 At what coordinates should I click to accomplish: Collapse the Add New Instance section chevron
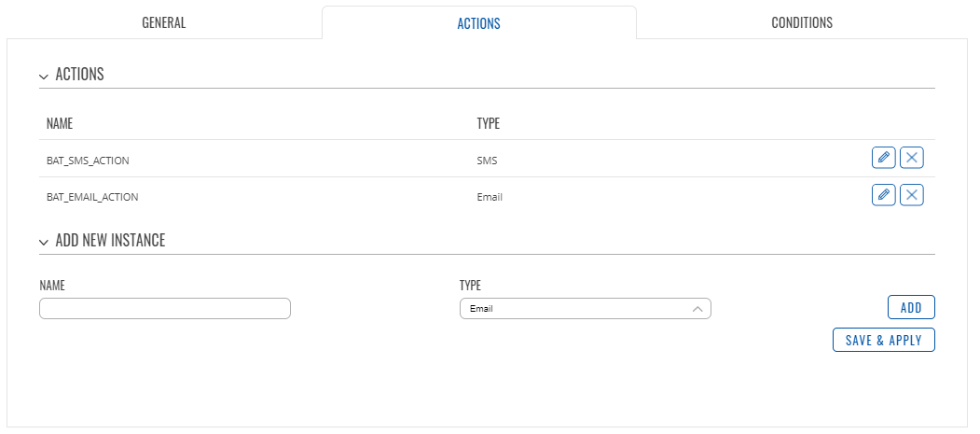[x=44, y=242]
